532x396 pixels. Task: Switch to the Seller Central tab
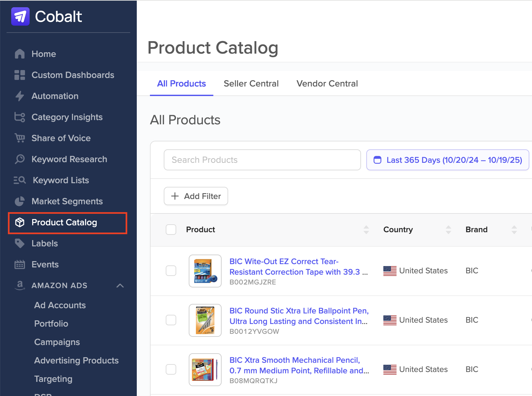(251, 84)
